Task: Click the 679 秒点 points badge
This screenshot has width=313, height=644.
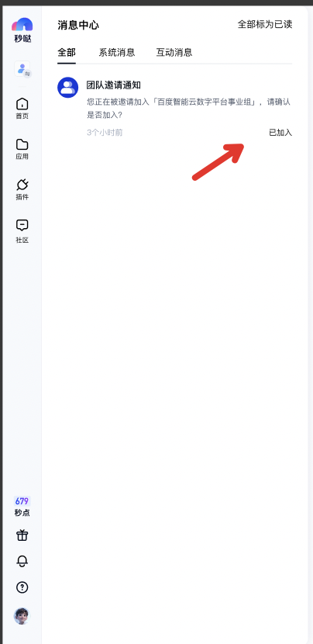Action: coord(22,507)
